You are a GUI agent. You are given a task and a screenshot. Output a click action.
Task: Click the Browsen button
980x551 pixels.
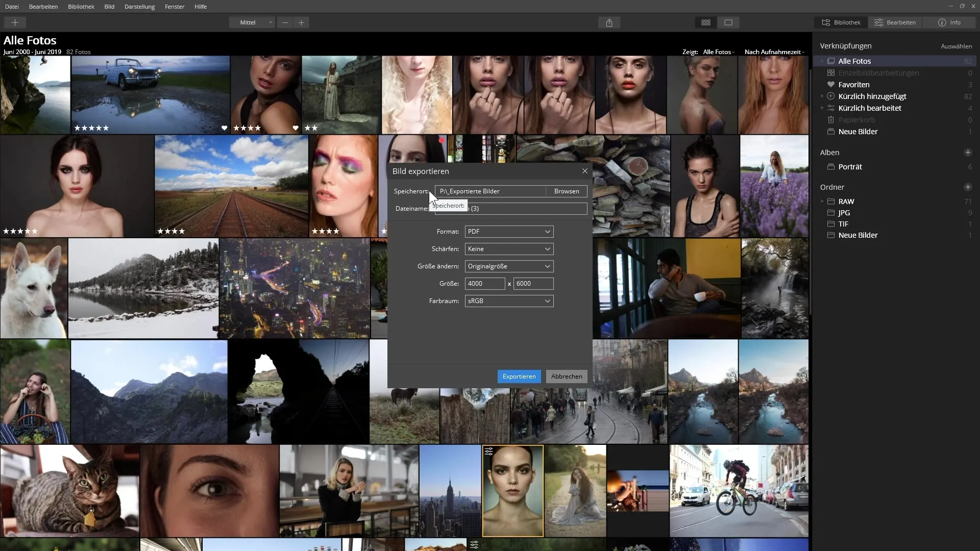(567, 191)
